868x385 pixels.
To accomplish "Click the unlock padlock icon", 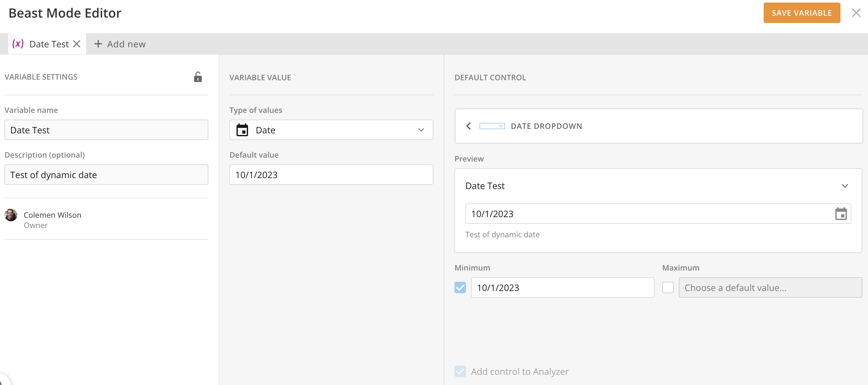I will point(198,77).
